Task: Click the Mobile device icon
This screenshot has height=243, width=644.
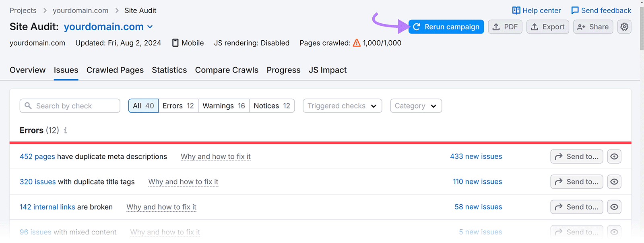Action: [175, 43]
